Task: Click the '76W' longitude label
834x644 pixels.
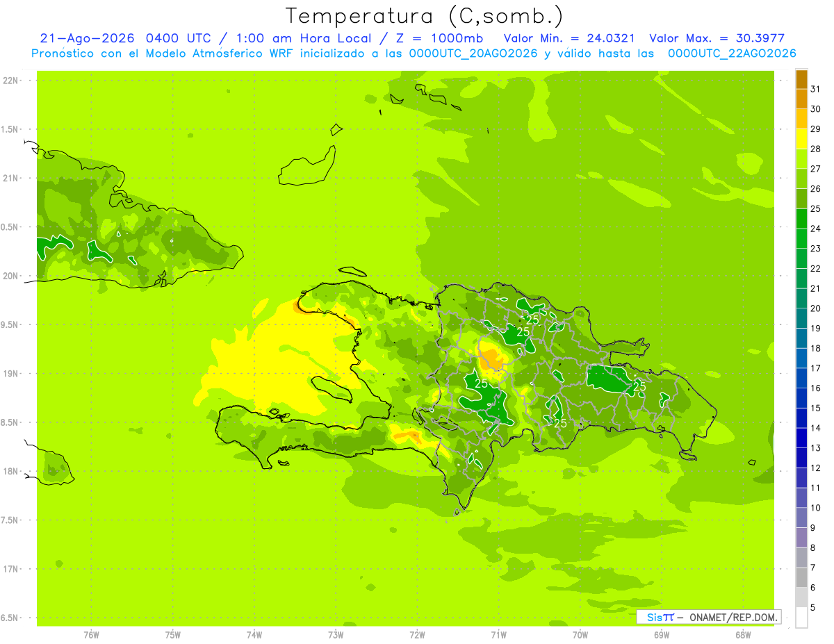Action: (91, 635)
